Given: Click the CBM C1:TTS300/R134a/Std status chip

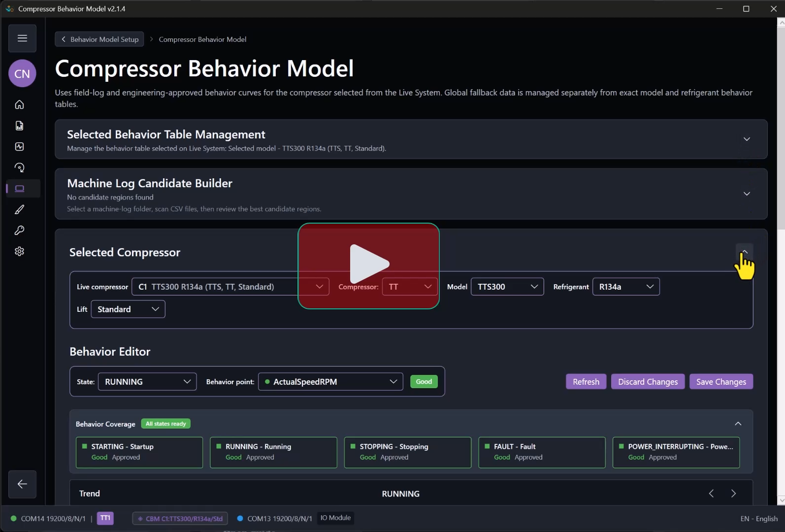Looking at the screenshot, I should [180, 519].
